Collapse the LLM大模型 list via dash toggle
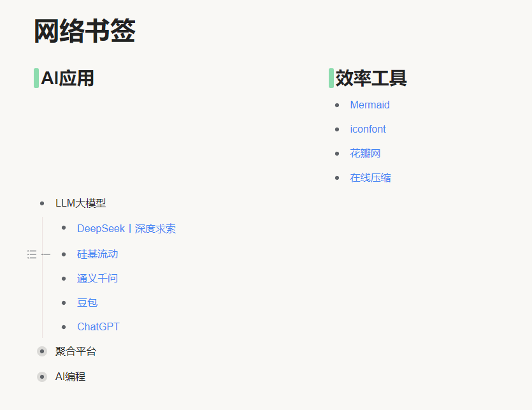Screen dimensions: 532x410 (x=46, y=254)
